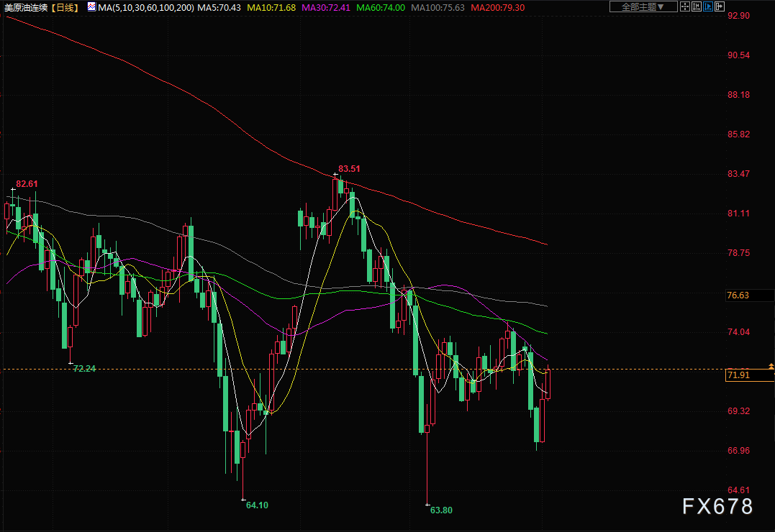775x532 pixels.
Task: Click the red MA200:79.30 label
Action: pyautogui.click(x=497, y=7)
